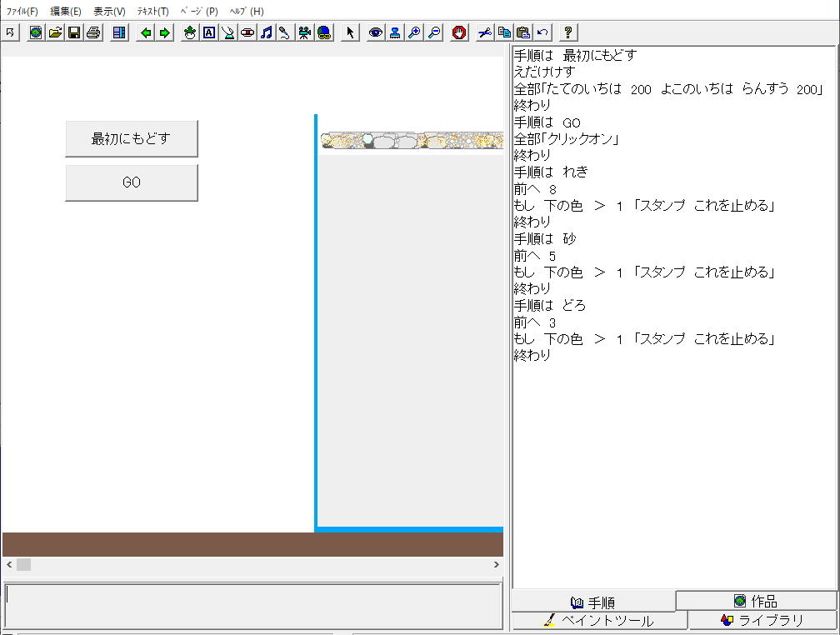Go to next page with green right arrow
This screenshot has width=840, height=635.
tap(165, 32)
